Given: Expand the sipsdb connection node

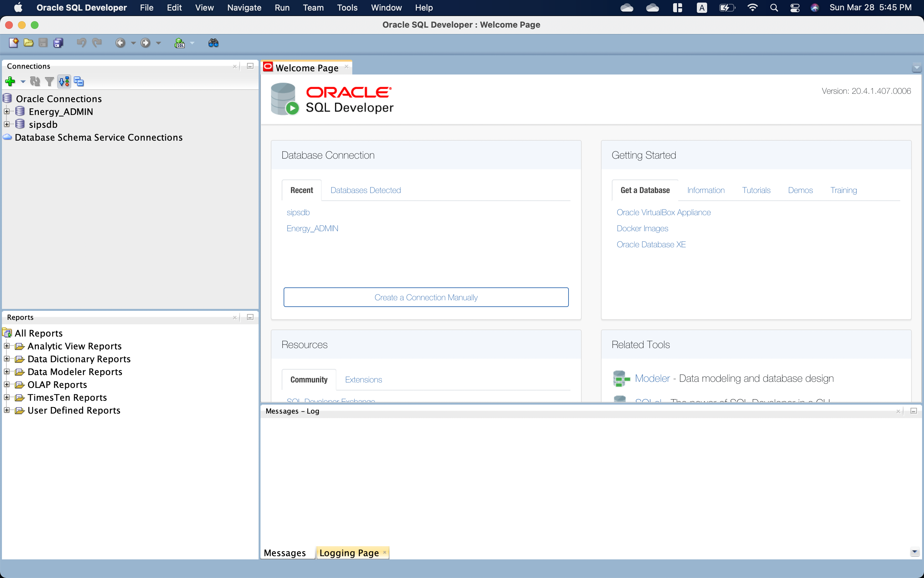Looking at the screenshot, I should tap(6, 124).
